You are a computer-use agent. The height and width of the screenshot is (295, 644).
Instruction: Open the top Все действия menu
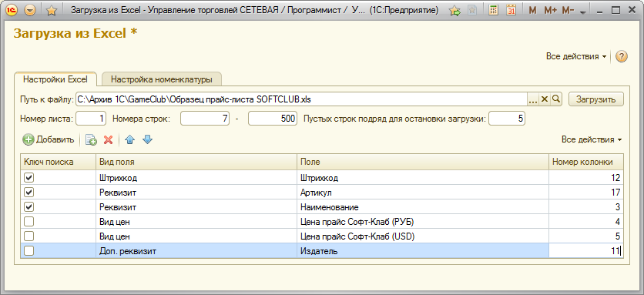pos(575,57)
